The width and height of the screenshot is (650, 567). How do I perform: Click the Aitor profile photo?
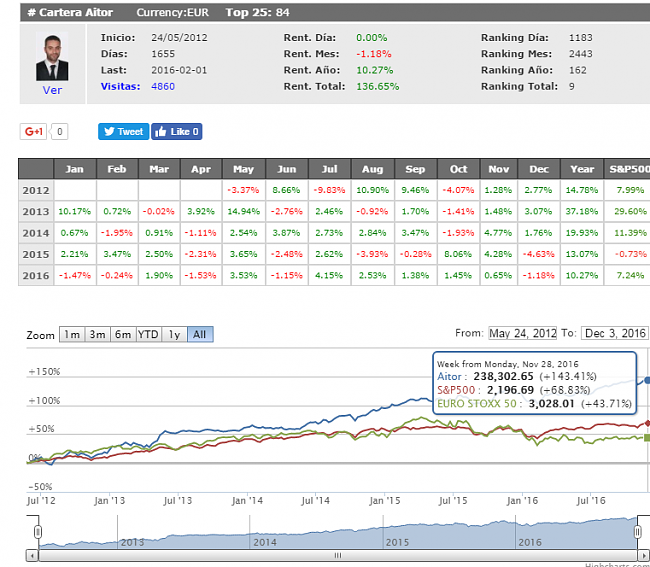pyautogui.click(x=52, y=56)
